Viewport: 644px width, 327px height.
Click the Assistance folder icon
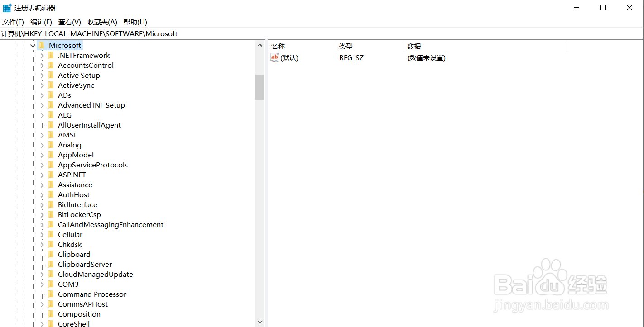pos(51,185)
